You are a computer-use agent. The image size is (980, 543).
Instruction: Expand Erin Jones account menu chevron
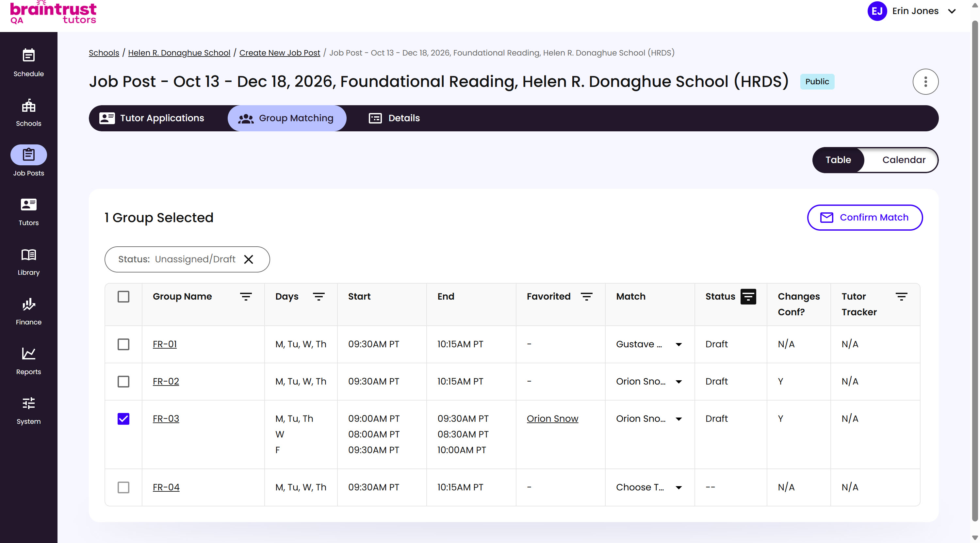[x=952, y=11]
